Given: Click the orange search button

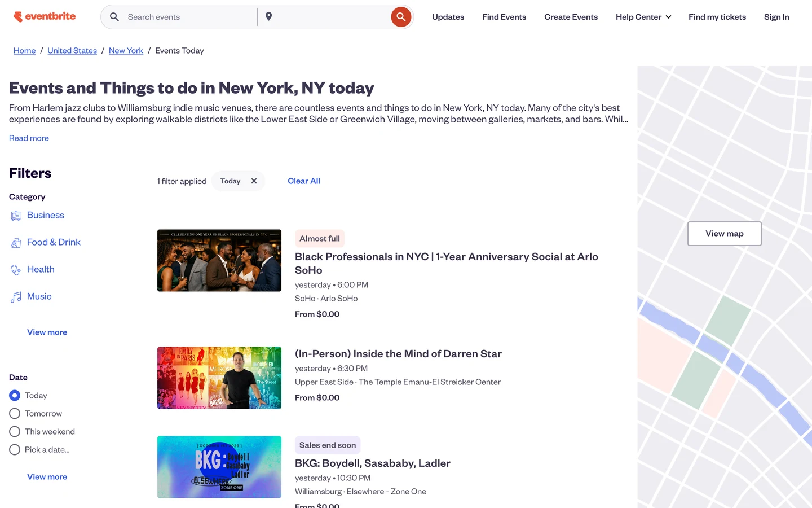Looking at the screenshot, I should 401,17.
